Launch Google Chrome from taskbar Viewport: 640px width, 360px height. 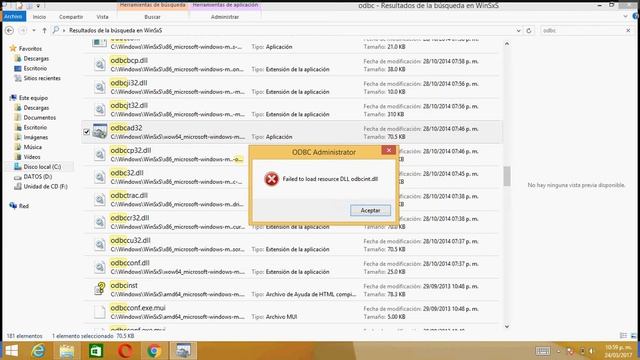[154, 351]
